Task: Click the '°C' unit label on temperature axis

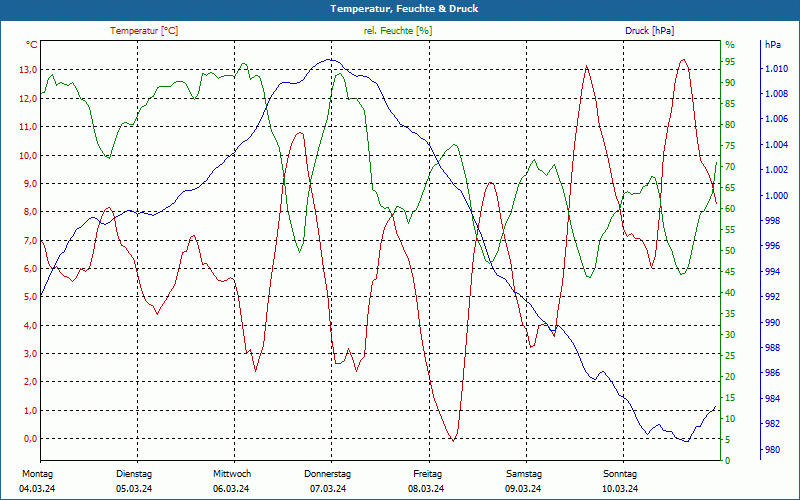Action: click(32, 45)
